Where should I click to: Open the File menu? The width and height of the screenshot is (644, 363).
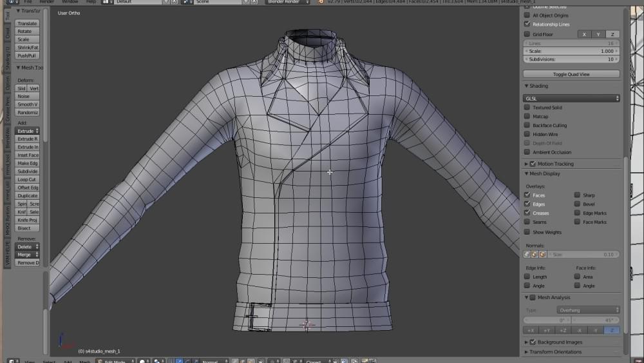pos(28,2)
